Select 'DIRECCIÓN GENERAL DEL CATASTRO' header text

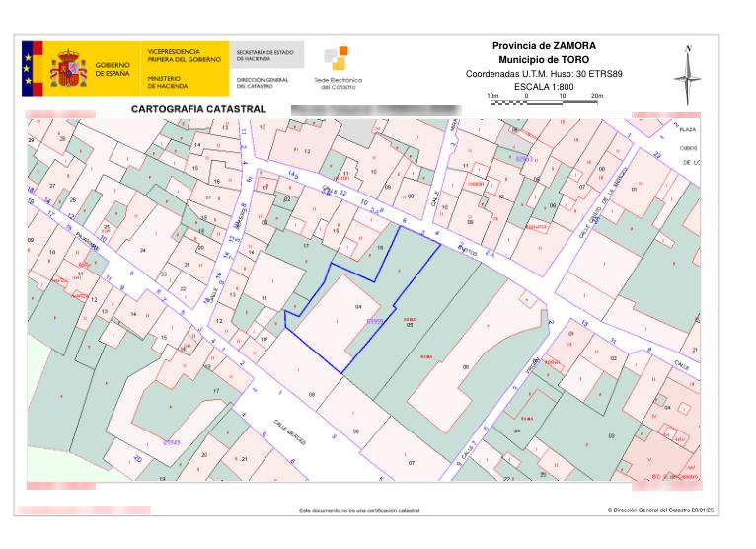263,83
